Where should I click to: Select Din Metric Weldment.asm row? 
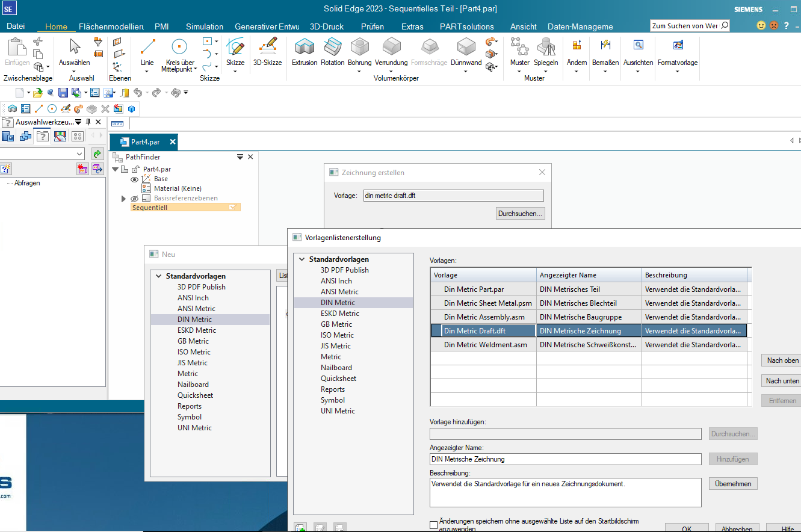(x=589, y=345)
